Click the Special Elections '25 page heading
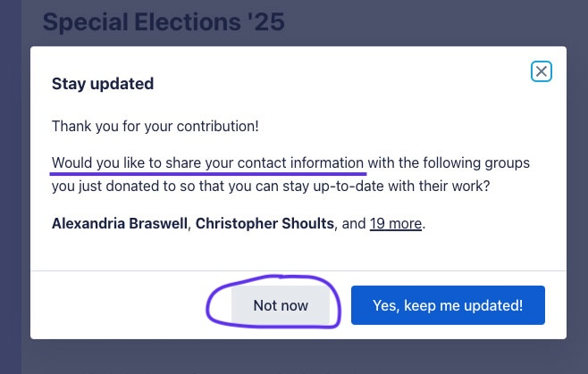 (164, 22)
